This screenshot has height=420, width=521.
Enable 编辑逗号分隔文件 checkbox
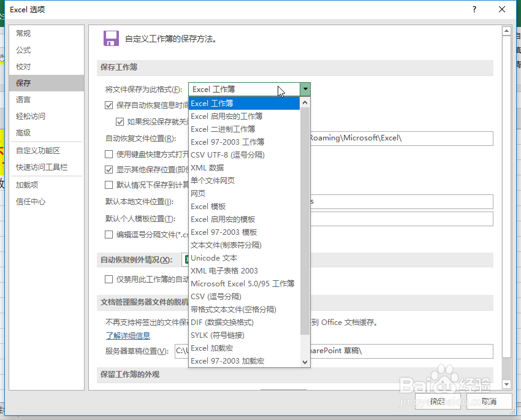pos(108,235)
